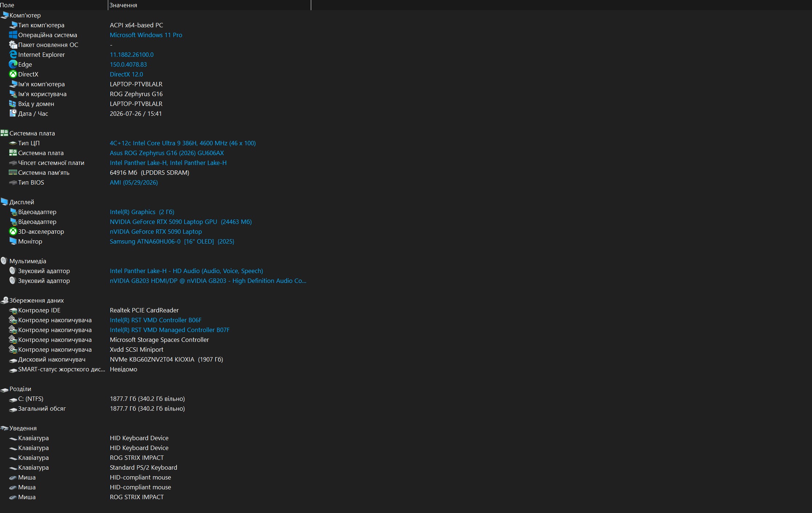812x513 pixels.
Task: Click the Значення column header
Action: (210, 5)
